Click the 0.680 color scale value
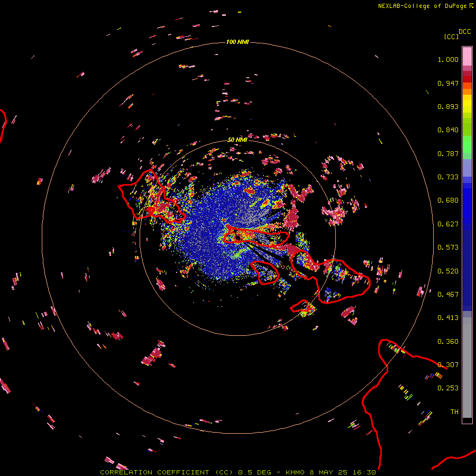The height and width of the screenshot is (476, 476). 448,200
